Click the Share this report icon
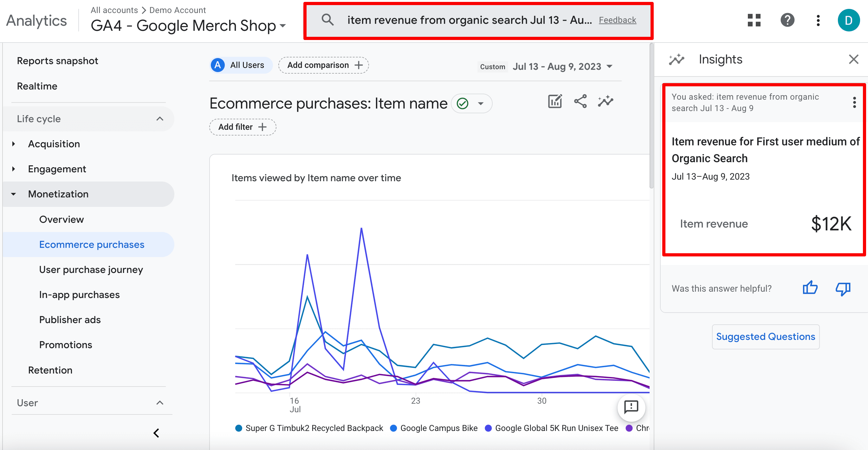 [x=580, y=101]
